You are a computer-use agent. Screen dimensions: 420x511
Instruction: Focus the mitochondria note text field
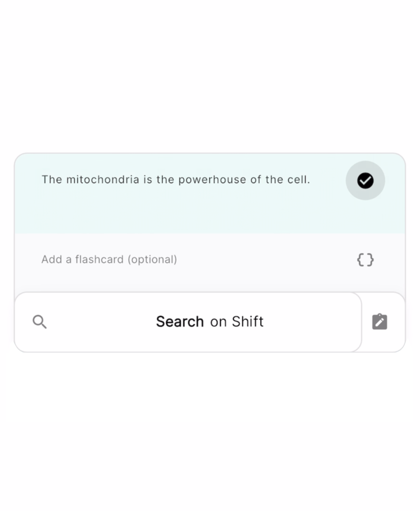(x=175, y=180)
